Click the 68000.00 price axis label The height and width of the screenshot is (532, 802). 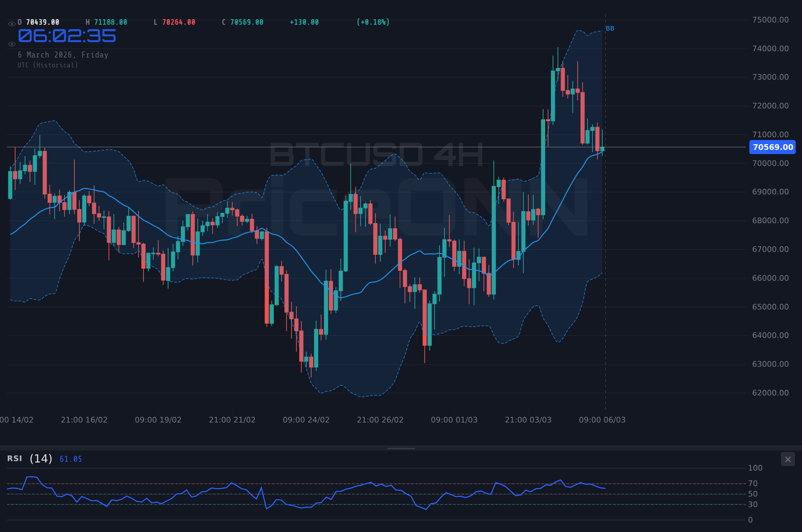point(770,220)
